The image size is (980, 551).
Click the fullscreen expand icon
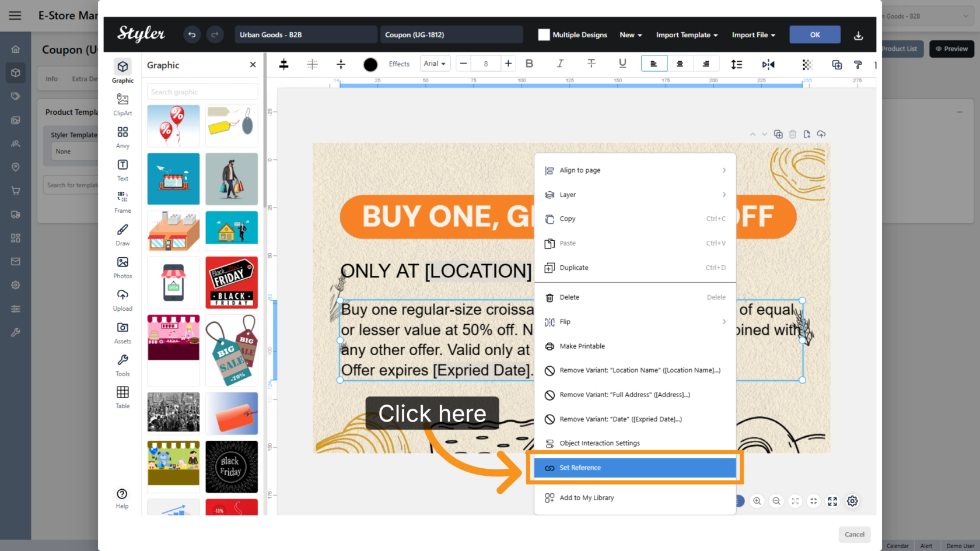tap(832, 501)
